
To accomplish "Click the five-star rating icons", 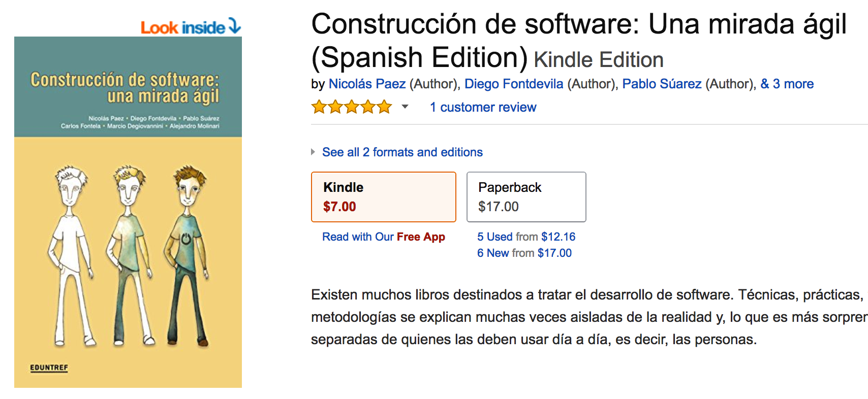I will coord(352,107).
